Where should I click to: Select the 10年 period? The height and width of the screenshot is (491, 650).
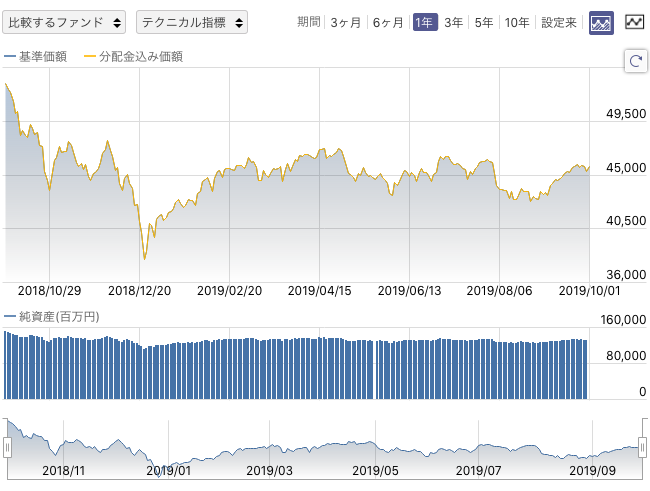[517, 22]
